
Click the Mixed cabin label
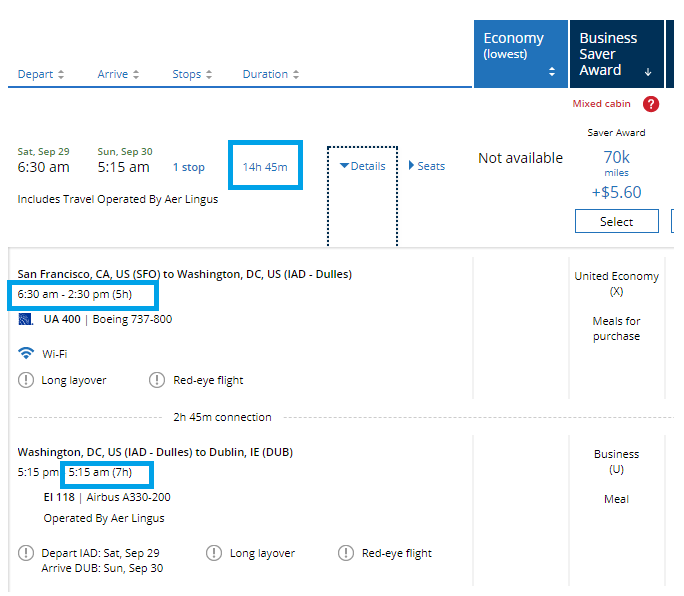tap(602, 104)
